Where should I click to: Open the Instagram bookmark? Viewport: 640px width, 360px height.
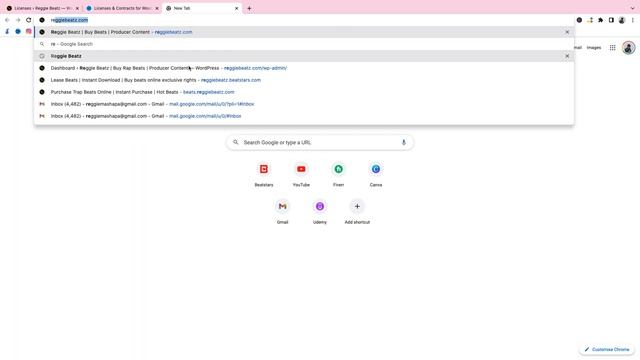[x=29, y=31]
